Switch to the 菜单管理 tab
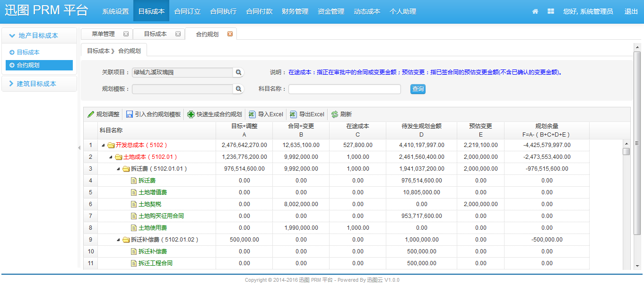 [x=103, y=34]
